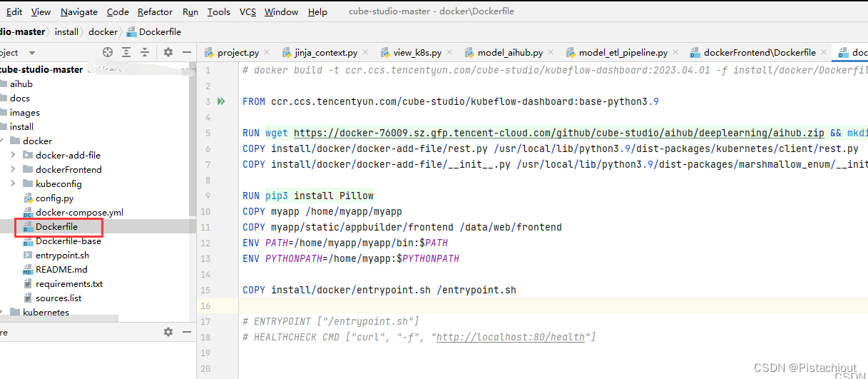The image size is (868, 379).
Task: Expand the dockerFrontend folder chevron
Action: click(13, 169)
